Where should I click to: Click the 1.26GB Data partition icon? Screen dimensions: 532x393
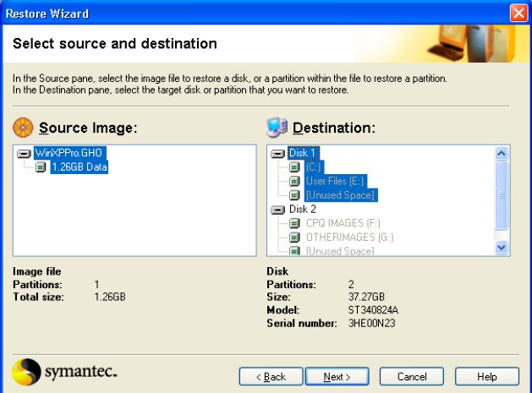[x=41, y=166]
